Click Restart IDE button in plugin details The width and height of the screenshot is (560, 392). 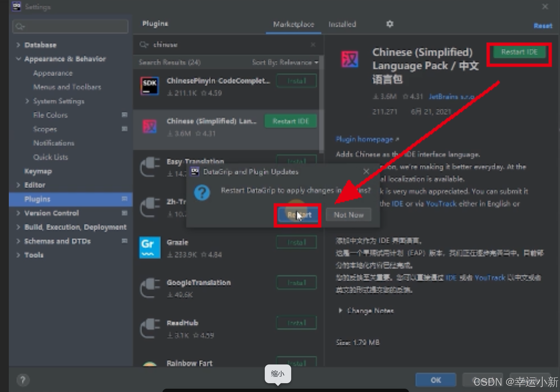[519, 52]
